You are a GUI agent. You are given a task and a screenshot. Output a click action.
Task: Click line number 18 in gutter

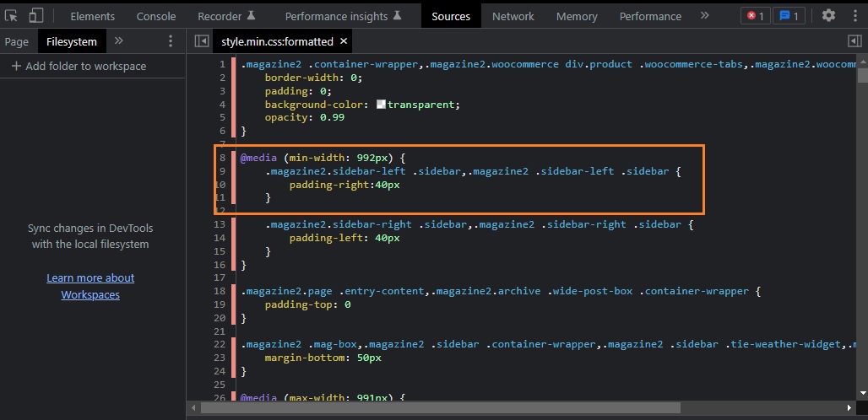[220, 291]
